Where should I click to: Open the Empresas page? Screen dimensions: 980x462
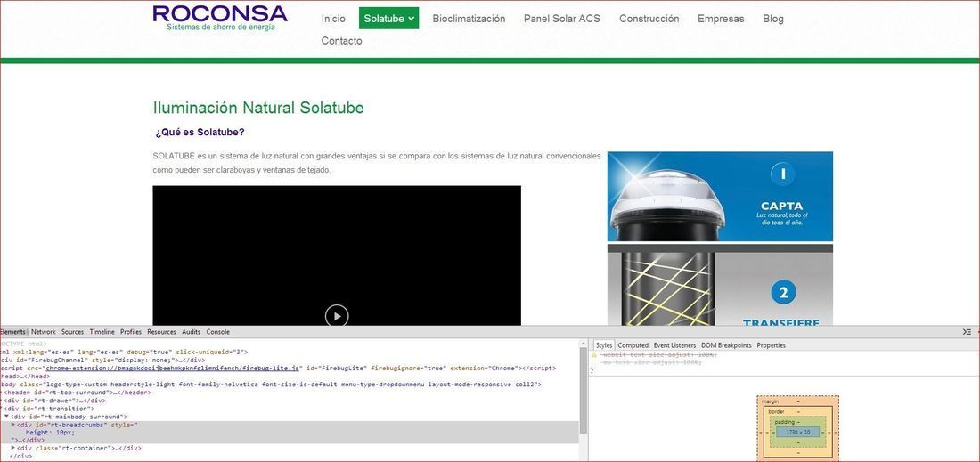coord(721,19)
